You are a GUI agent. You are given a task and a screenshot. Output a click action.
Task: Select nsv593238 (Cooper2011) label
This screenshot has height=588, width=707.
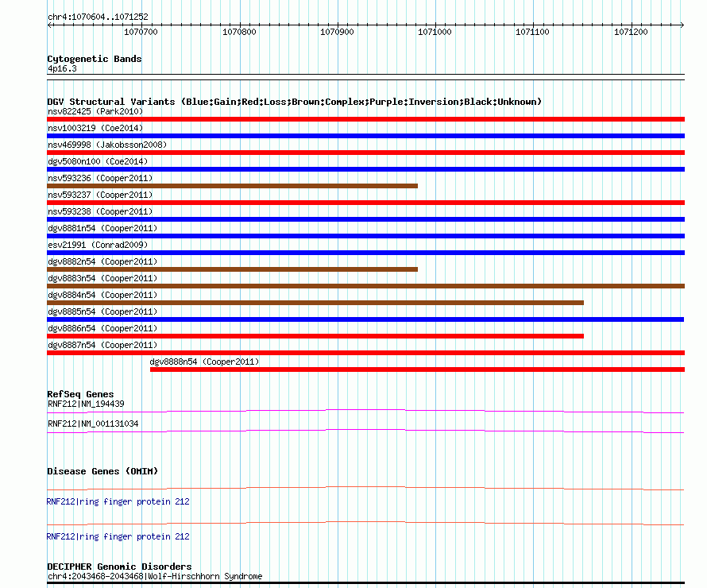point(100,211)
